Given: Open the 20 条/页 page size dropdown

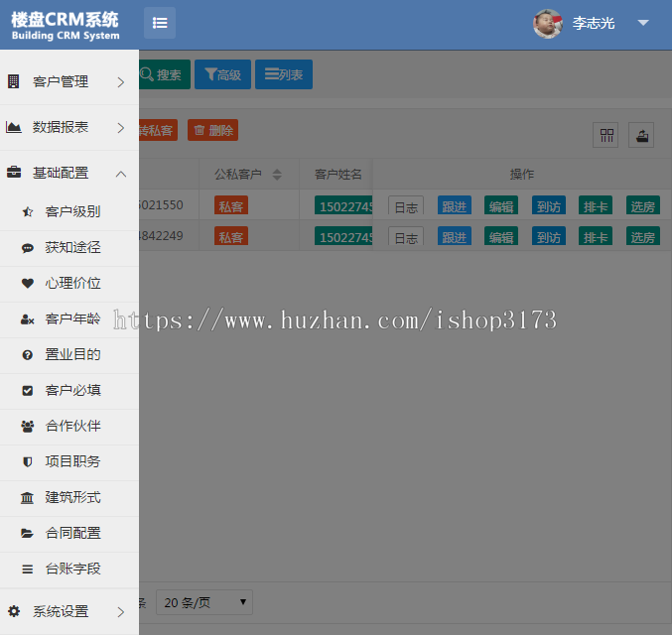Looking at the screenshot, I should [x=204, y=602].
